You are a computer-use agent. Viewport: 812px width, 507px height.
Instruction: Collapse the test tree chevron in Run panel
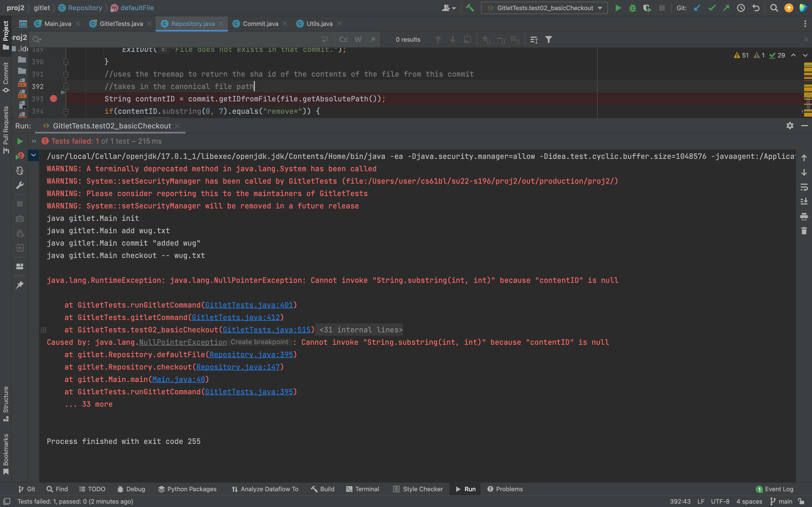point(34,155)
